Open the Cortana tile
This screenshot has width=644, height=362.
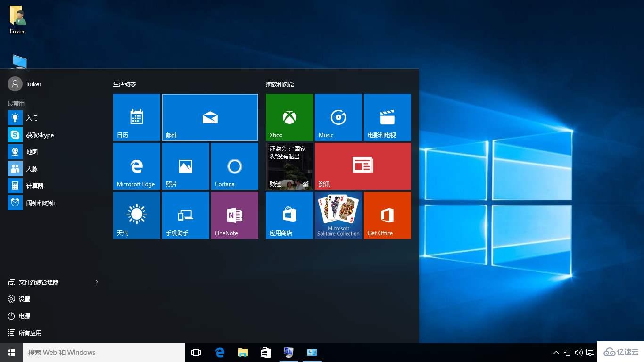click(234, 166)
